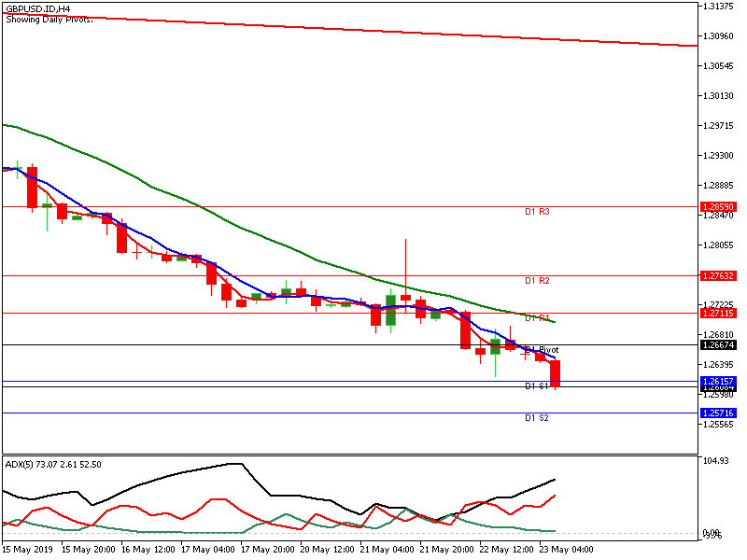This screenshot has width=747, height=560.
Task: Select the last red candle at the chart's right
Action: (x=555, y=373)
